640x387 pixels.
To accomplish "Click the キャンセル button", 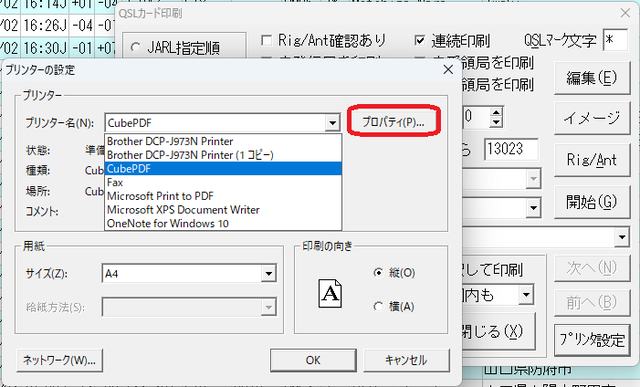I will (406, 360).
